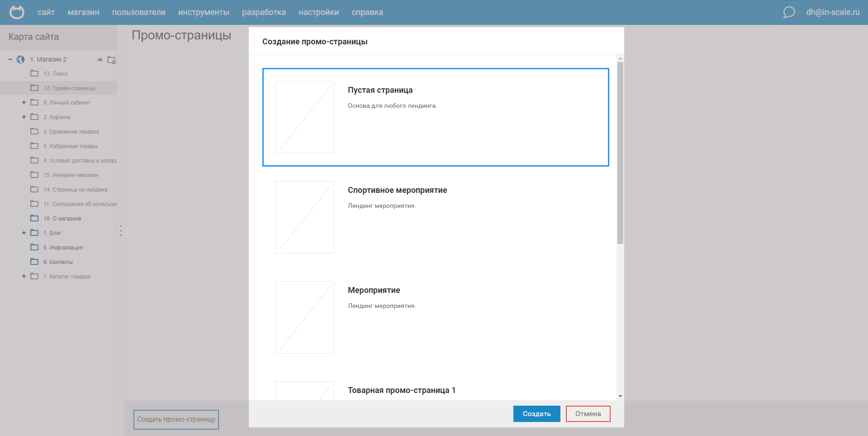
Task: Open the chat bubble icon
Action: click(789, 12)
